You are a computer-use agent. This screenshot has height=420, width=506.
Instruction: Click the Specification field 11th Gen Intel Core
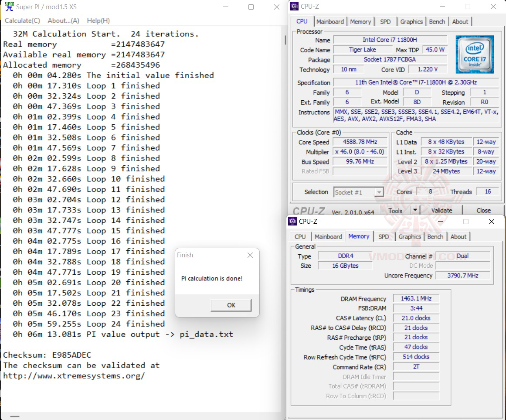416,82
